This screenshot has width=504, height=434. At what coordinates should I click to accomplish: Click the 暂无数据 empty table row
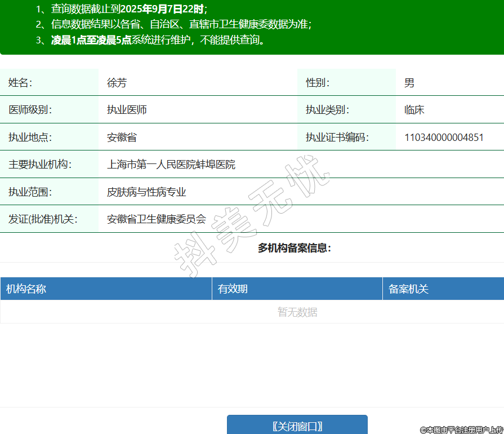(x=297, y=312)
